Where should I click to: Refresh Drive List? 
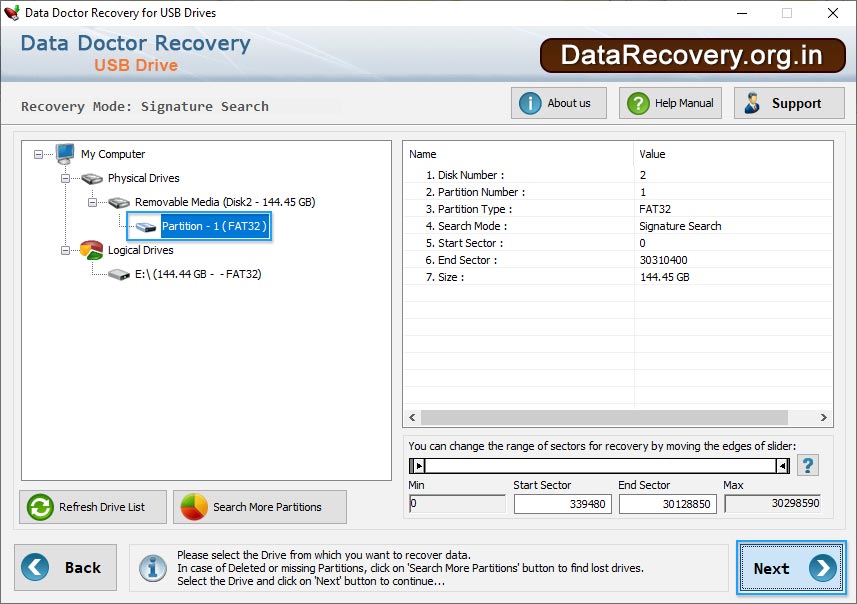93,507
